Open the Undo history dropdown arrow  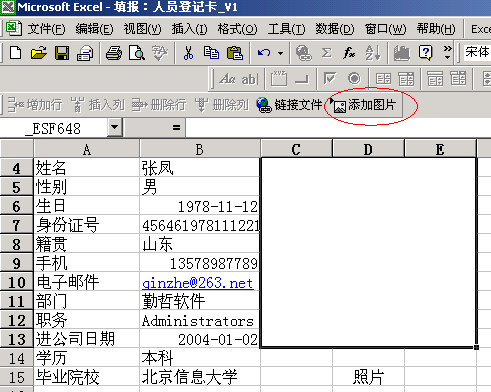[x=280, y=53]
